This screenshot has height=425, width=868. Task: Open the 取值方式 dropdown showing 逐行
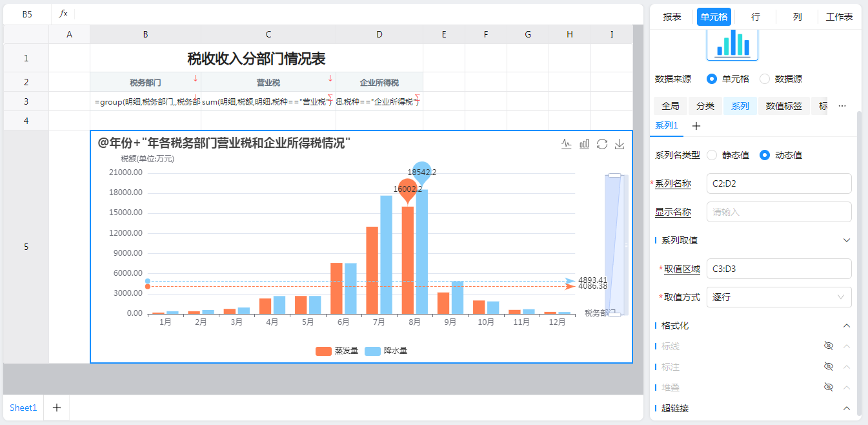pyautogui.click(x=779, y=297)
